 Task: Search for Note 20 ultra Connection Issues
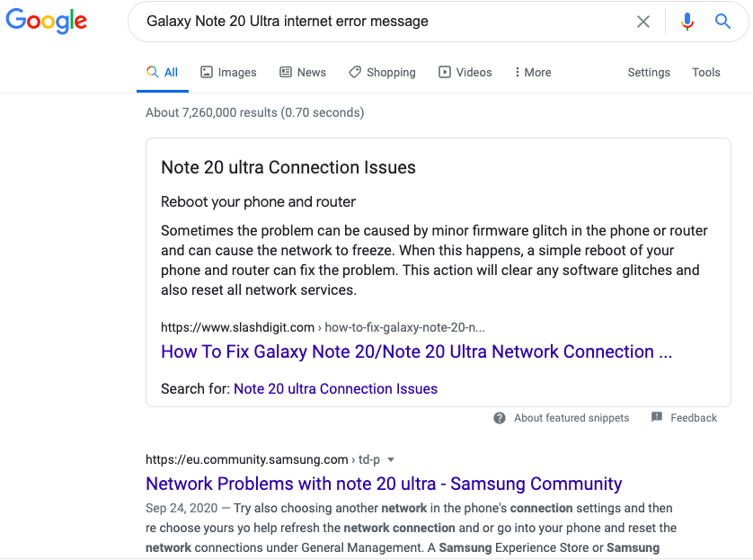pos(335,389)
